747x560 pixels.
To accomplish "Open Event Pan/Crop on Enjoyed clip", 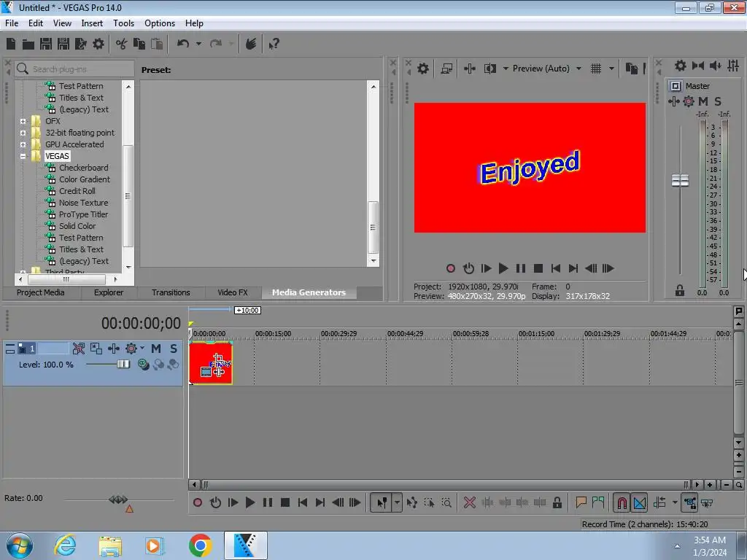I will pos(219,357).
